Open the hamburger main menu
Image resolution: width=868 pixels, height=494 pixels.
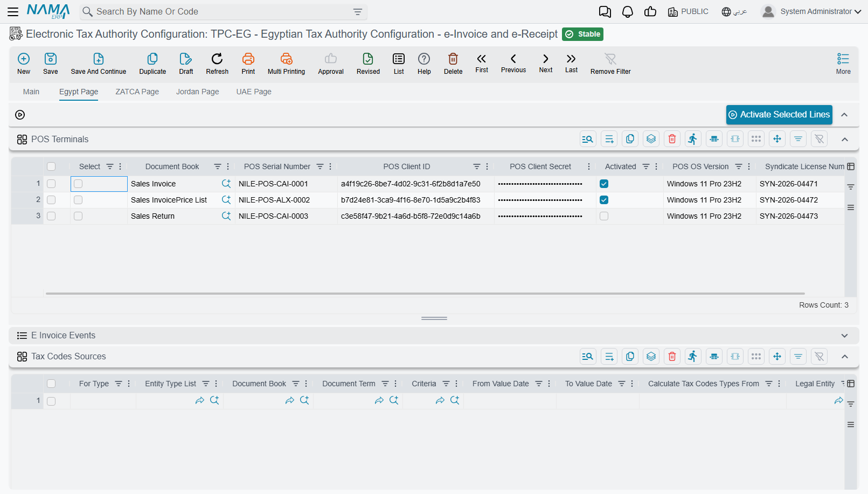(x=13, y=11)
